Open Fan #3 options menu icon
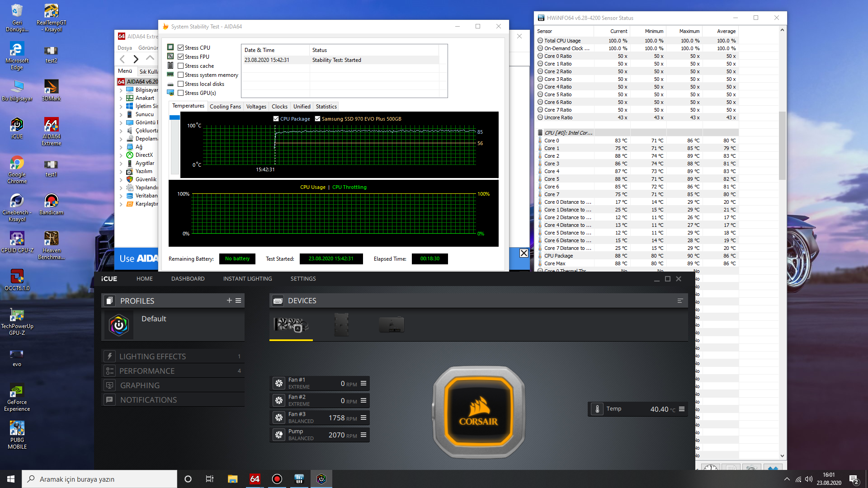868x488 pixels. pos(363,418)
